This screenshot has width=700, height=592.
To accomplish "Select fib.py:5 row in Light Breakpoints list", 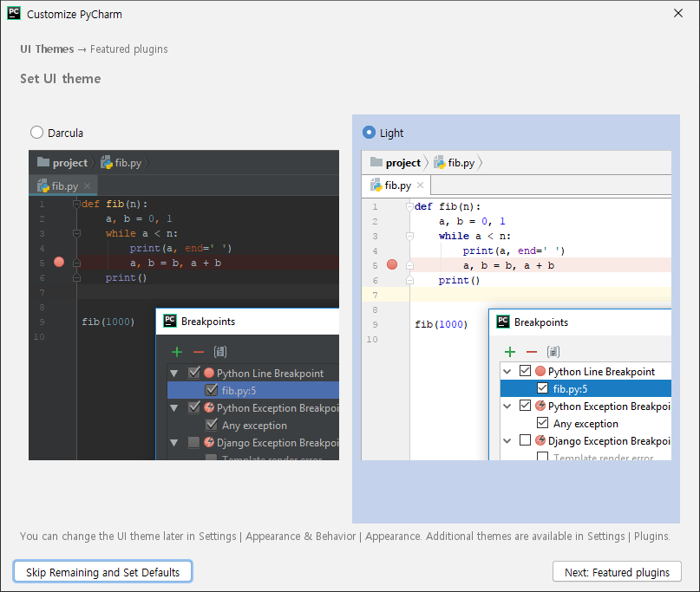I will [586, 388].
